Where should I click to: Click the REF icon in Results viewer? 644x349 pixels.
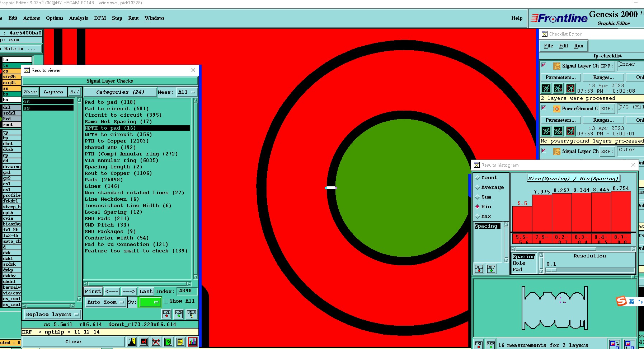click(x=179, y=314)
